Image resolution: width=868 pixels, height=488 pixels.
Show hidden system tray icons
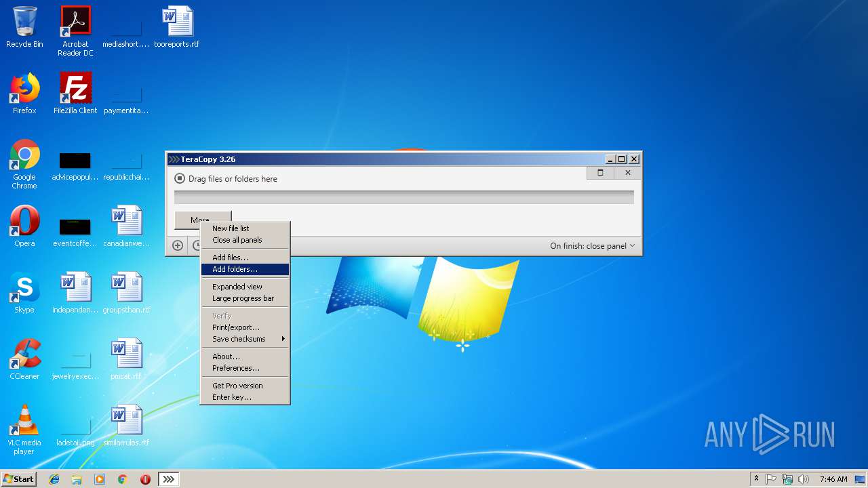(756, 479)
